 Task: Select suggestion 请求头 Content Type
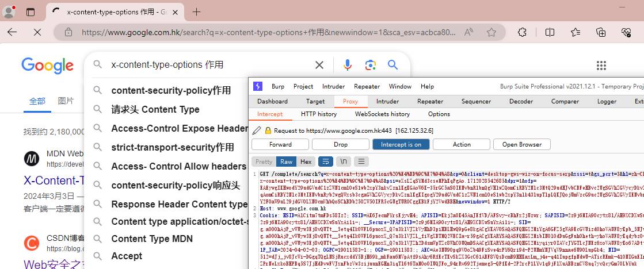coord(155,109)
